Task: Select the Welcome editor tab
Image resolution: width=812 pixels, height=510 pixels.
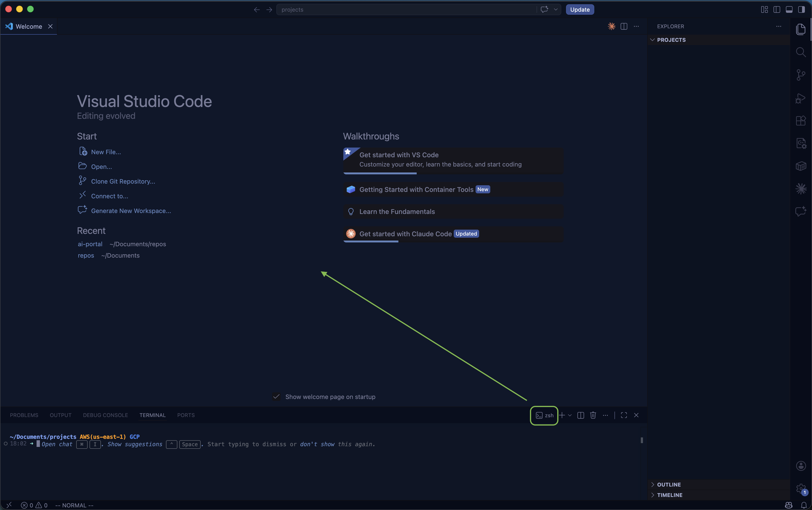Action: tap(29, 26)
